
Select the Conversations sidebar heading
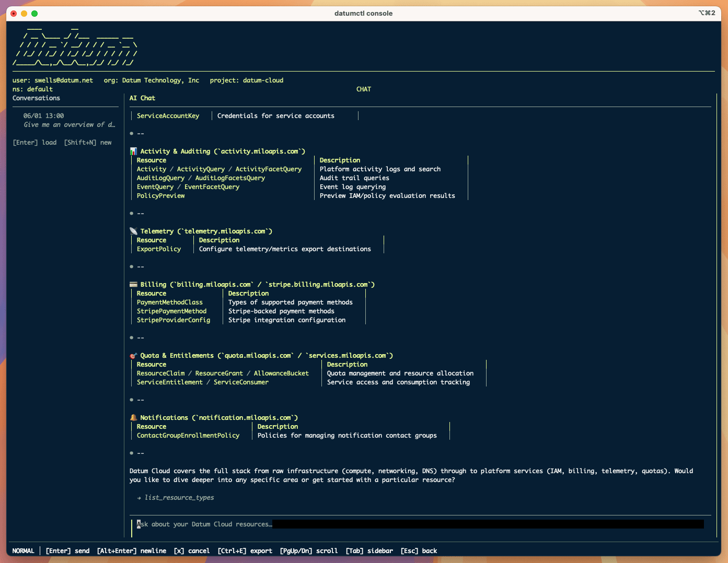coord(36,98)
